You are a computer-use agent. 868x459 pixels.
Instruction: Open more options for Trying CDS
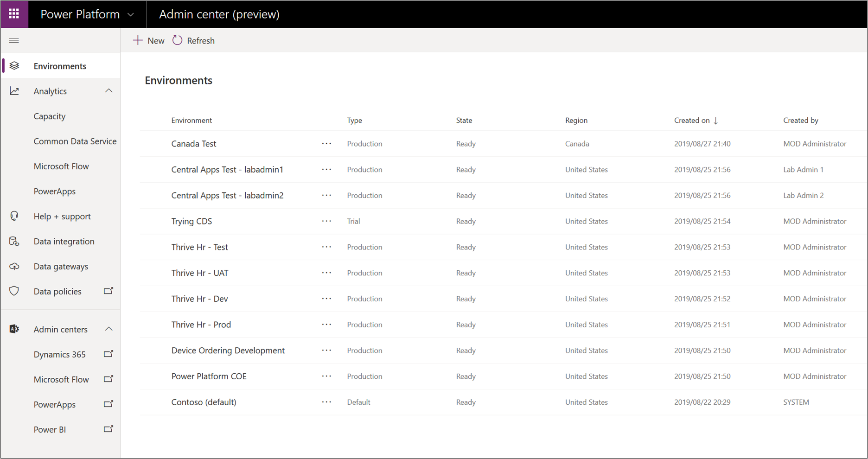[x=326, y=221]
